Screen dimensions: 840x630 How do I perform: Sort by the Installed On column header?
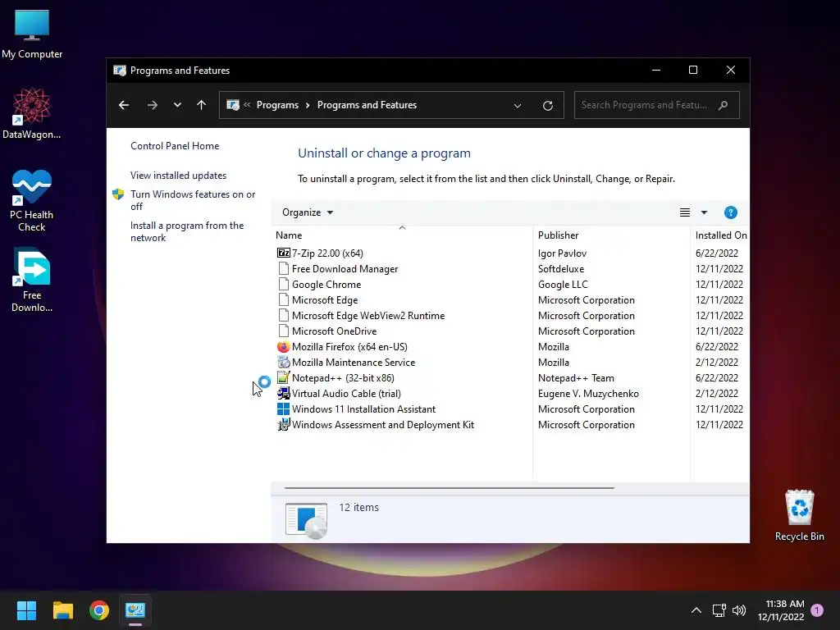pos(720,235)
